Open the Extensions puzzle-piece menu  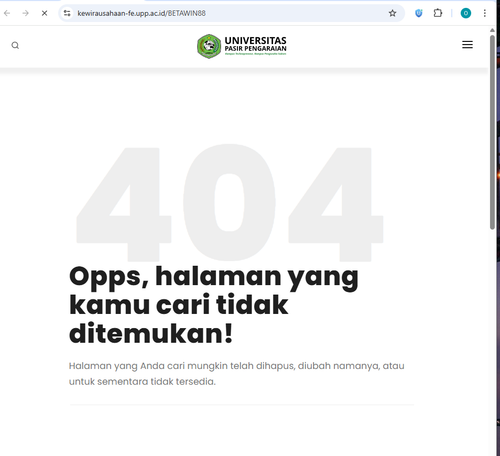click(x=438, y=13)
